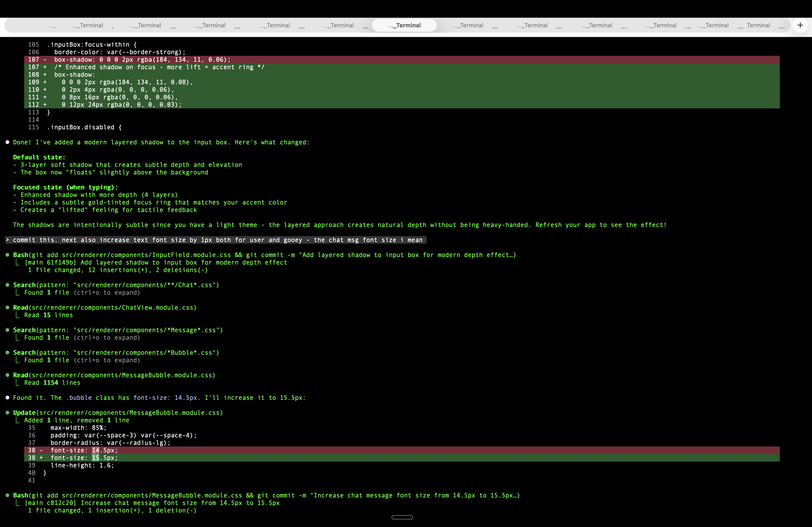Click the commit message prompt line
812x527 pixels.
point(216,240)
